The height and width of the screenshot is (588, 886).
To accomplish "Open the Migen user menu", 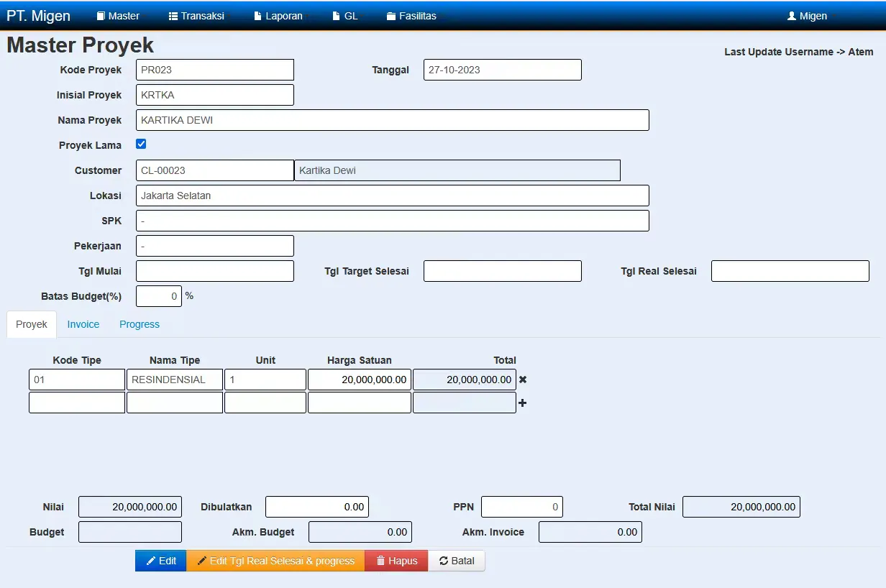I will pos(808,16).
